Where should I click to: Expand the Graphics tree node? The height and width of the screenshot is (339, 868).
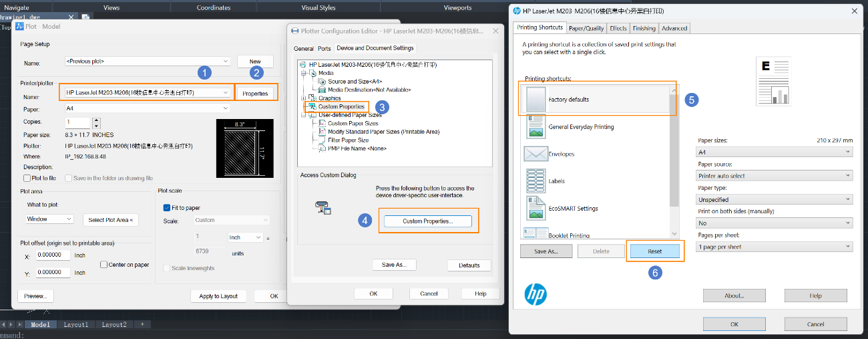click(x=304, y=98)
